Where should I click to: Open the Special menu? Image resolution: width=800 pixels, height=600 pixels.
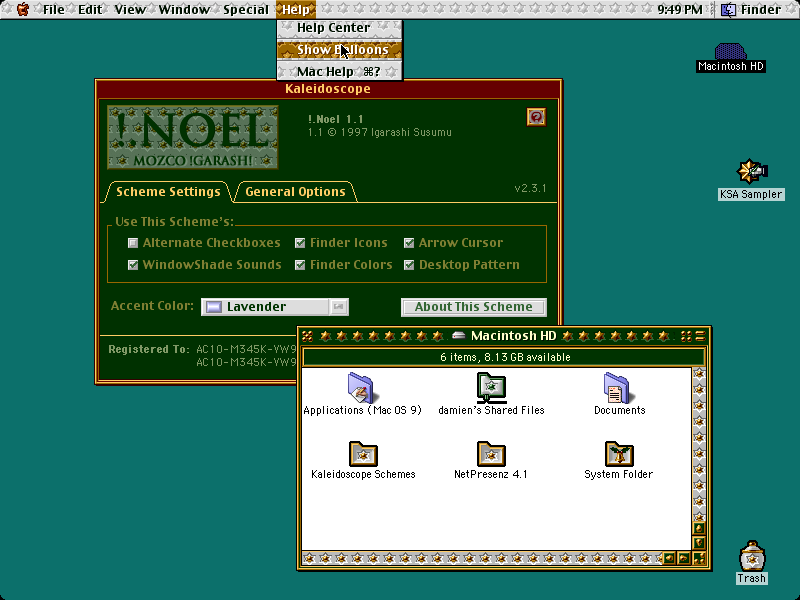click(x=246, y=9)
